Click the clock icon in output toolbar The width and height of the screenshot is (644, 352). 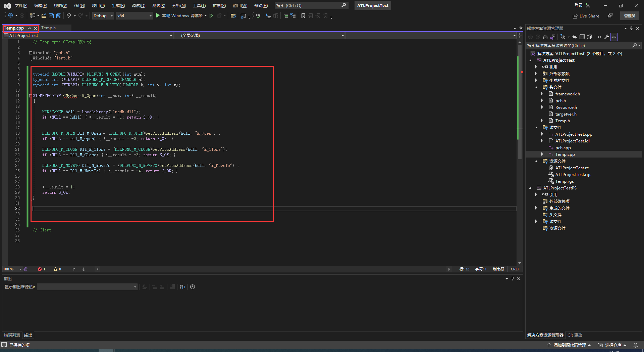tap(193, 287)
